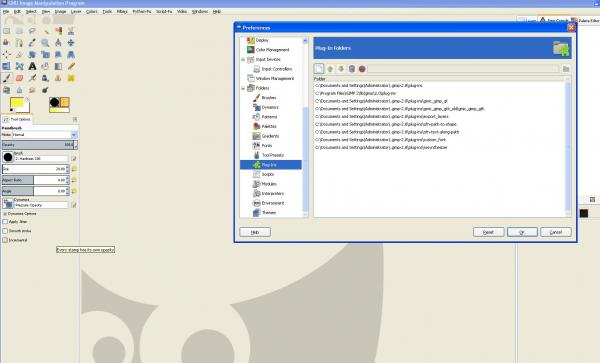Select the Zoom magnifier tool
The height and width of the screenshot is (363, 600).
click(x=45, y=43)
